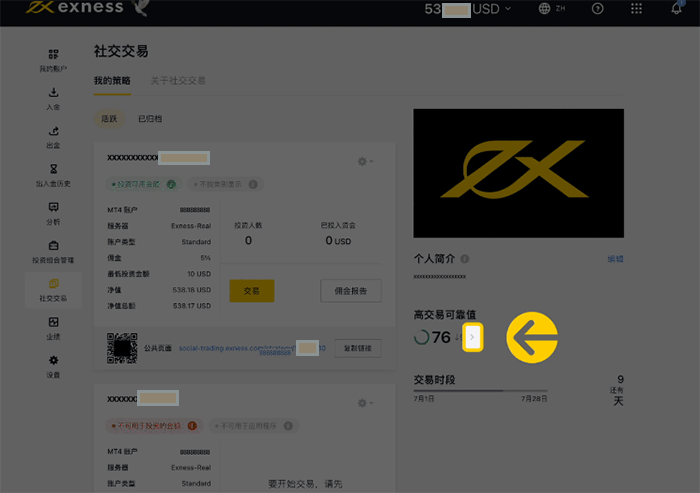
Task: Open 设置 settings in sidebar
Action: [54, 365]
